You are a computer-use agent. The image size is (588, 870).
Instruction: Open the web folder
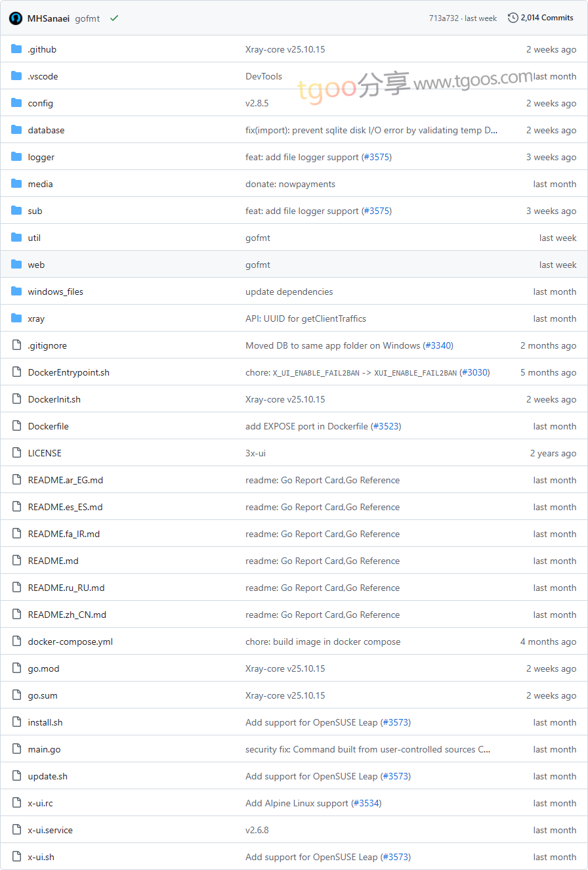[x=36, y=265]
